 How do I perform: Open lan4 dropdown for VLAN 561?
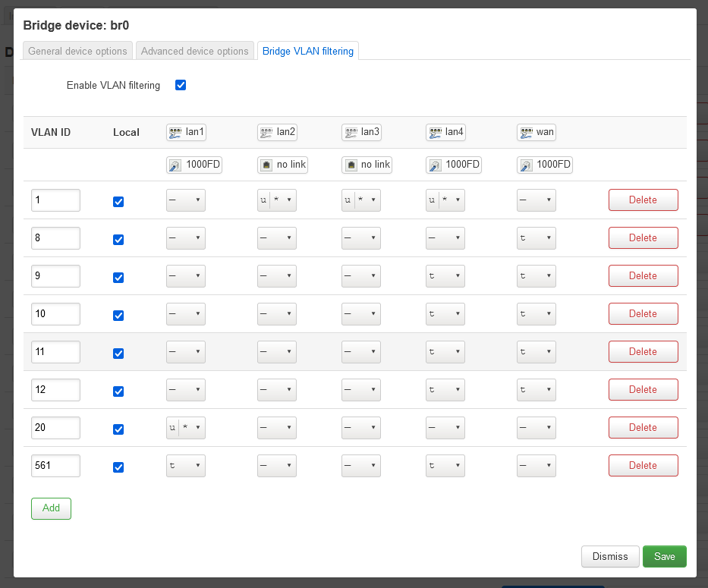click(x=445, y=466)
